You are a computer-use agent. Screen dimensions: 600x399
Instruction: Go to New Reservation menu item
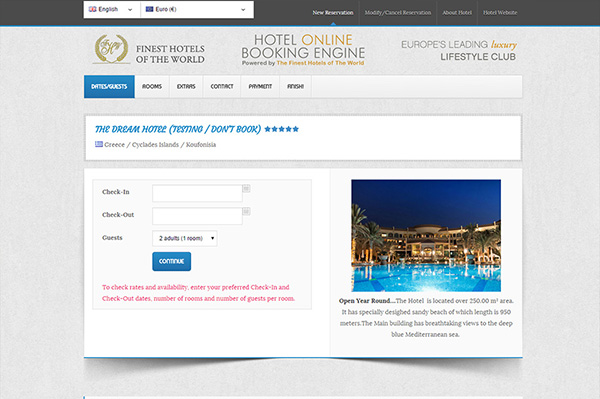(x=333, y=13)
